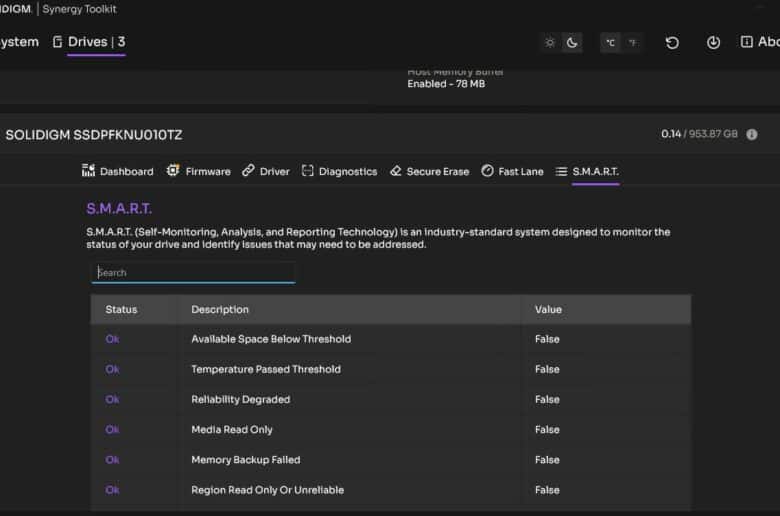This screenshot has width=780, height=516.
Task: Select Fahrenheit temperature unit
Action: (632, 43)
